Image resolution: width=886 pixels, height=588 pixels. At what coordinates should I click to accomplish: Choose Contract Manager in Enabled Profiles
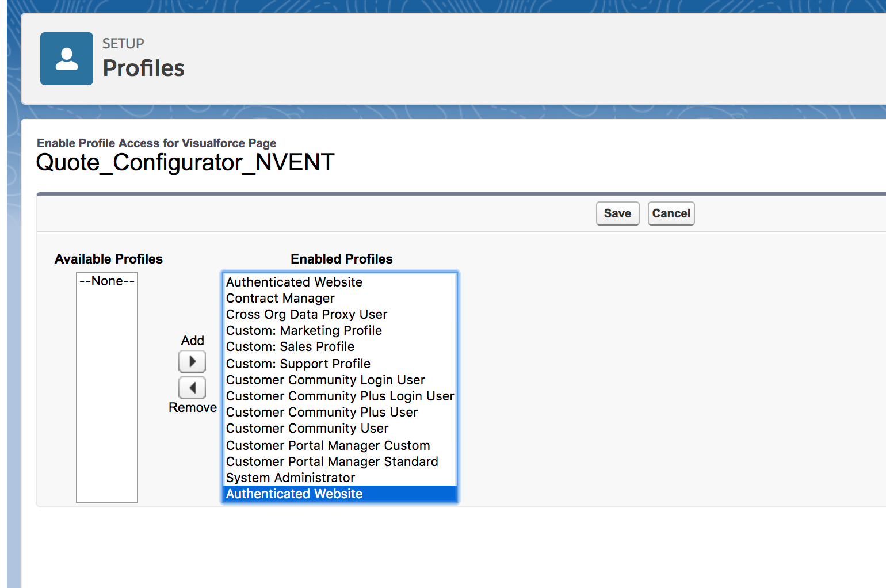click(x=280, y=299)
